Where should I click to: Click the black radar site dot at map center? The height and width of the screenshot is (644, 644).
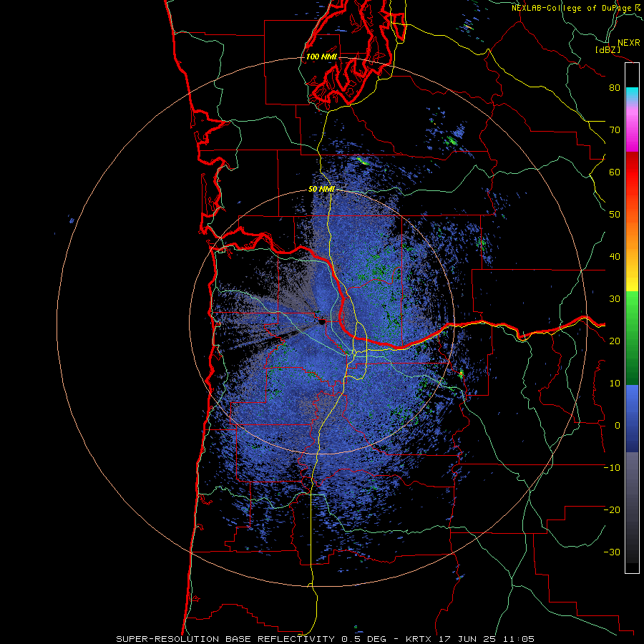pyautogui.click(x=321, y=322)
